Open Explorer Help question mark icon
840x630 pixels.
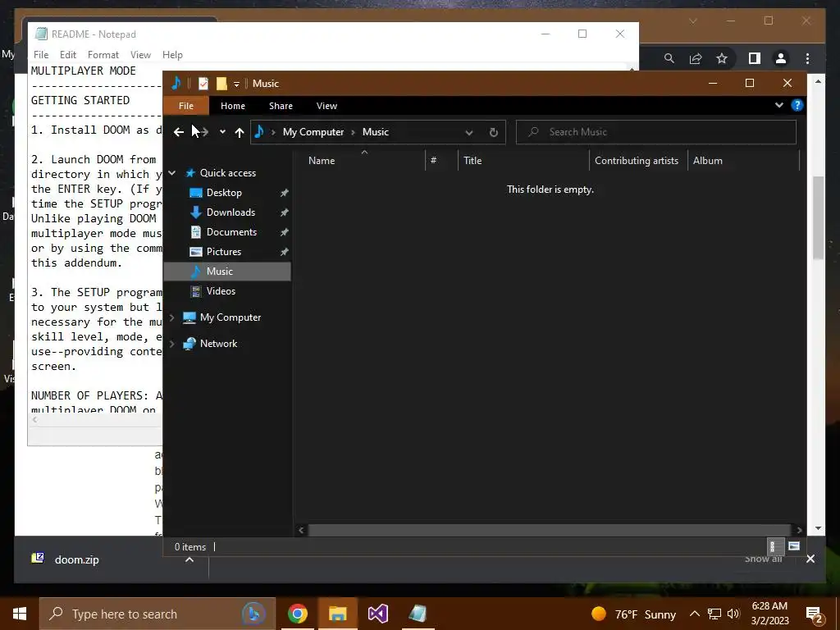point(797,105)
